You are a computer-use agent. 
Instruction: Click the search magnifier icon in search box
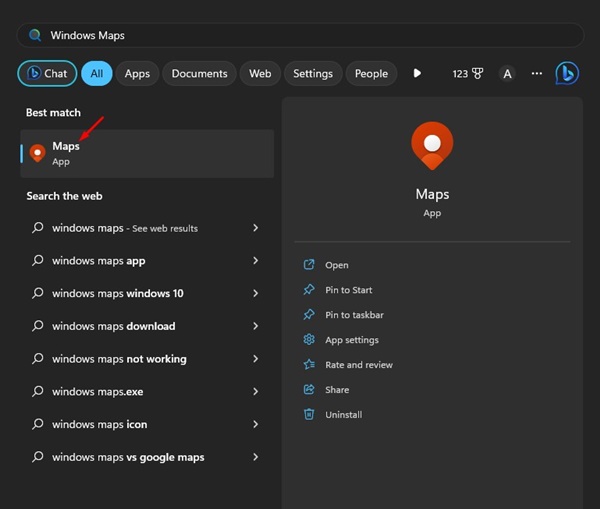click(x=35, y=35)
